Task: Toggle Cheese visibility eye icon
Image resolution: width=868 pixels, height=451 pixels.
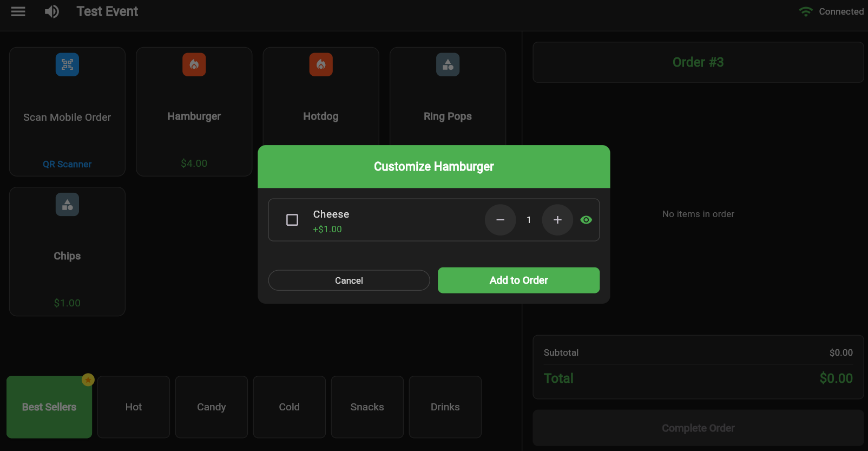Action: [x=586, y=220]
